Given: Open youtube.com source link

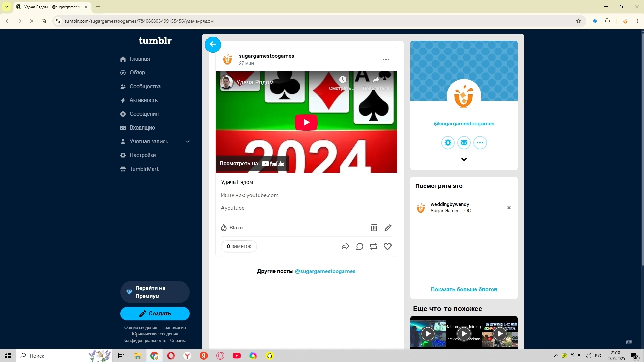Looking at the screenshot, I should coord(263,195).
